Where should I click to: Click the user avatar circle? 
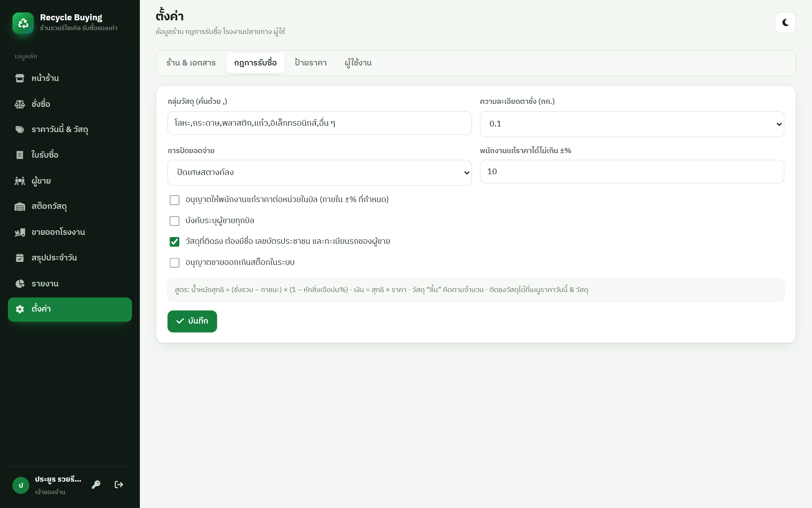point(21,485)
